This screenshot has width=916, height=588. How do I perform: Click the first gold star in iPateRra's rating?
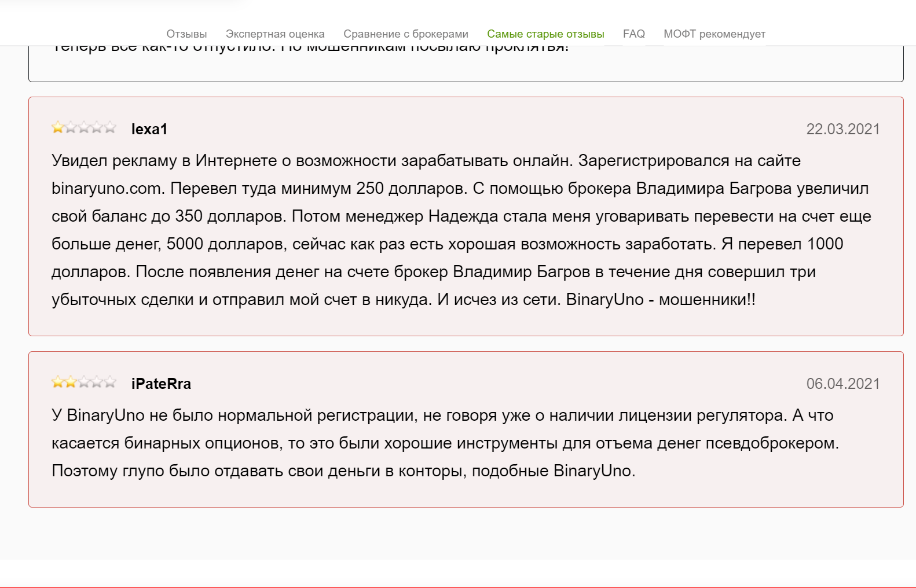click(58, 382)
